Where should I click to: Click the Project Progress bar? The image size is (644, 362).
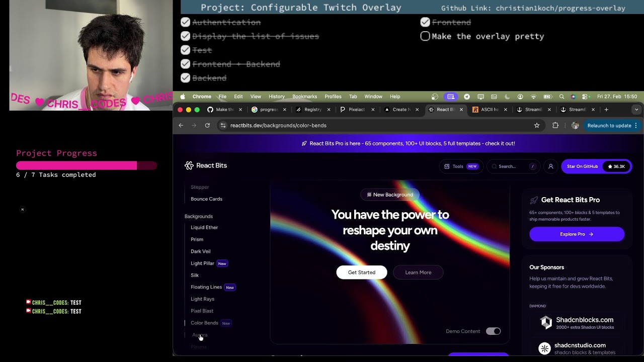87,165
